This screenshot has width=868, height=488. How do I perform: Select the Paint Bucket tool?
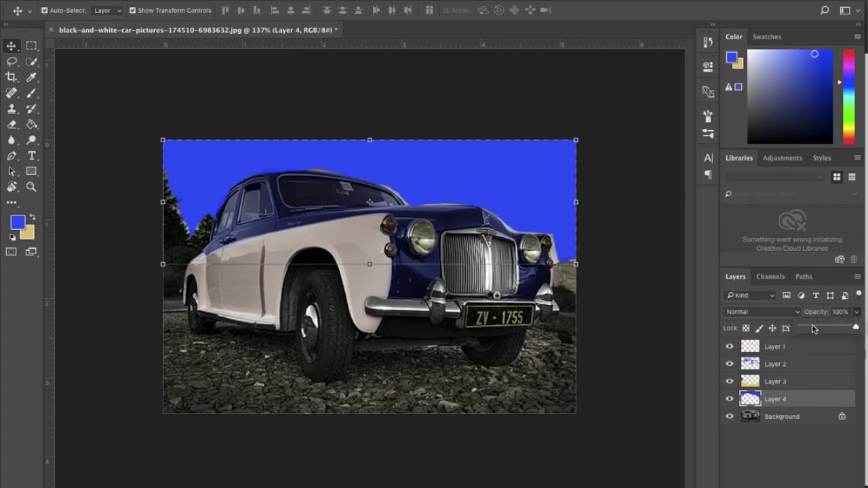click(x=31, y=124)
